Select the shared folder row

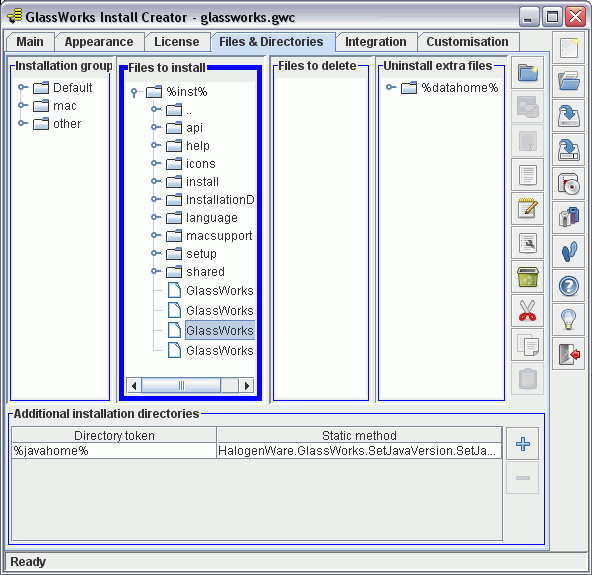click(x=195, y=271)
